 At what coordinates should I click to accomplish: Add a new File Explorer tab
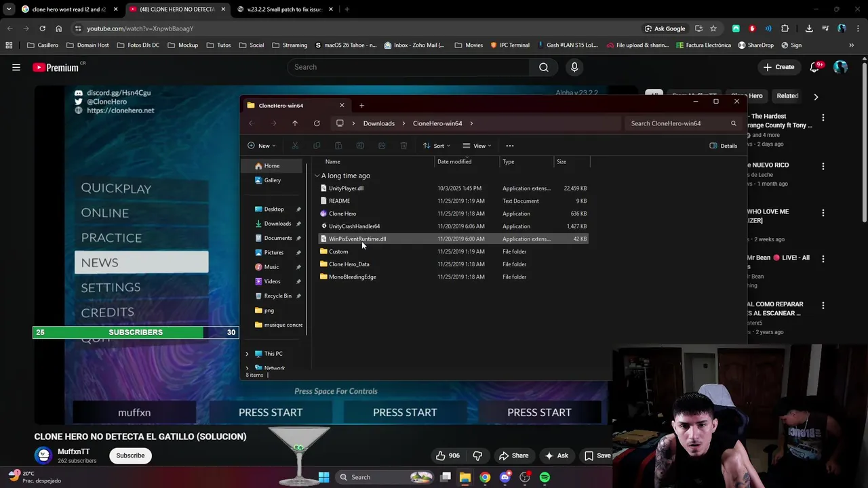(361, 105)
